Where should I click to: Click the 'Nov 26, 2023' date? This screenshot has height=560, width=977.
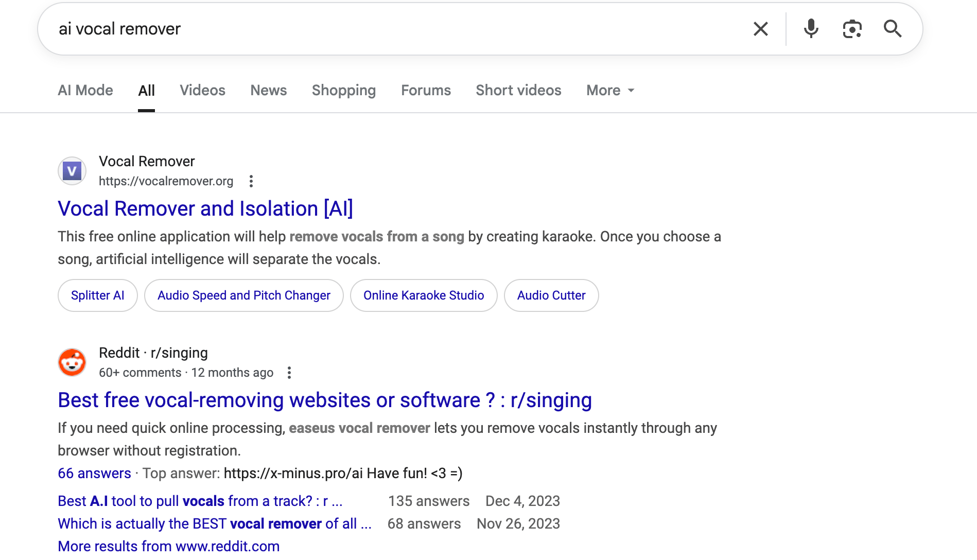coord(518,524)
